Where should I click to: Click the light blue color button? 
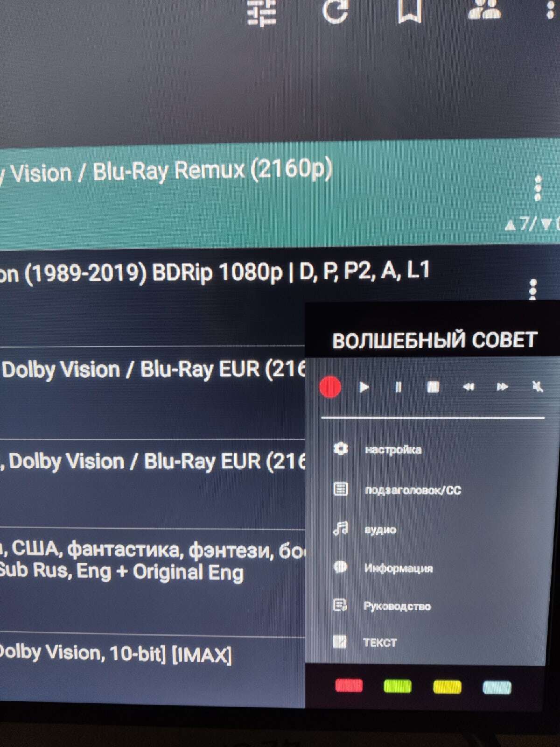(x=497, y=687)
